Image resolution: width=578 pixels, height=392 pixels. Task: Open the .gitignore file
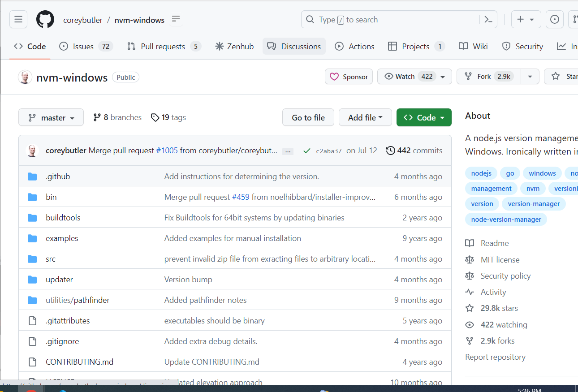[x=62, y=341]
